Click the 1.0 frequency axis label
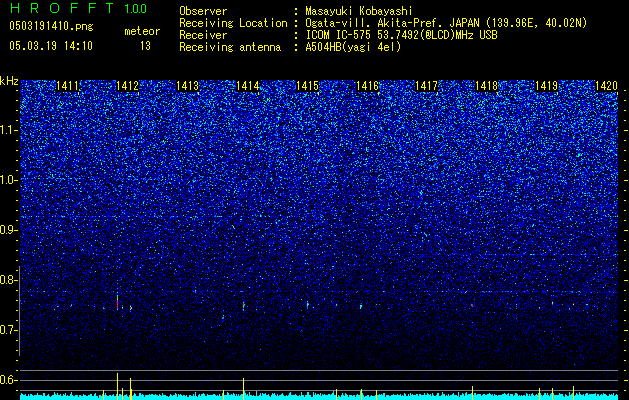 (x=8, y=180)
